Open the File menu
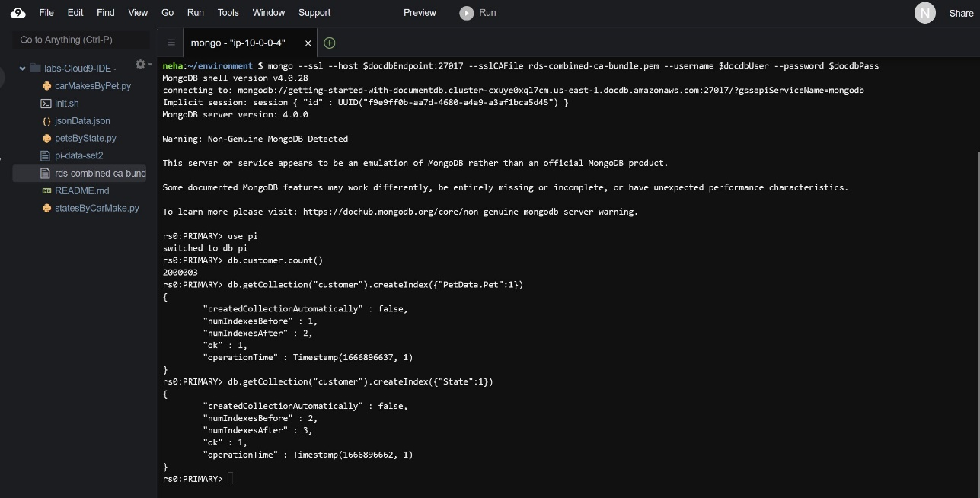980x498 pixels. pyautogui.click(x=46, y=12)
